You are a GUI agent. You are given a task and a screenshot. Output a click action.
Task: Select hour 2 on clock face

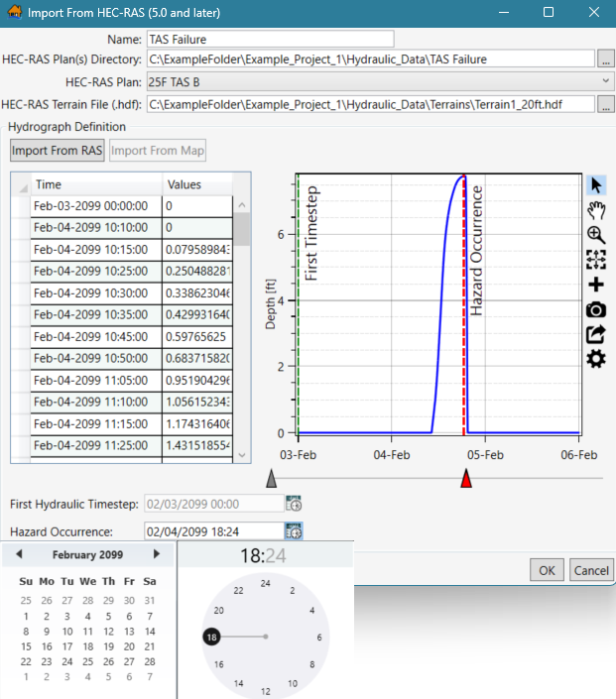[x=293, y=591]
